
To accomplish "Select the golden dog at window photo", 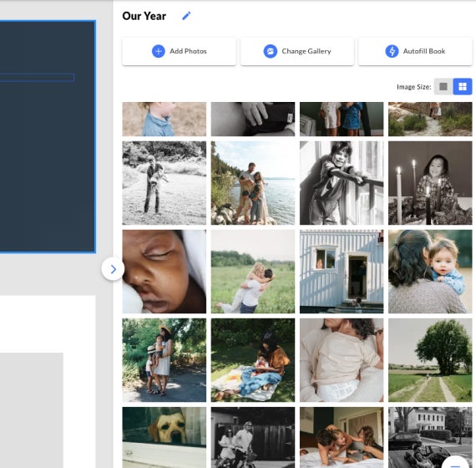I will 165,438.
